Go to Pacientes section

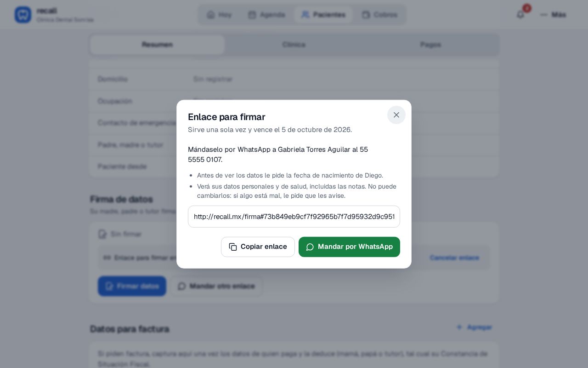[x=323, y=15]
